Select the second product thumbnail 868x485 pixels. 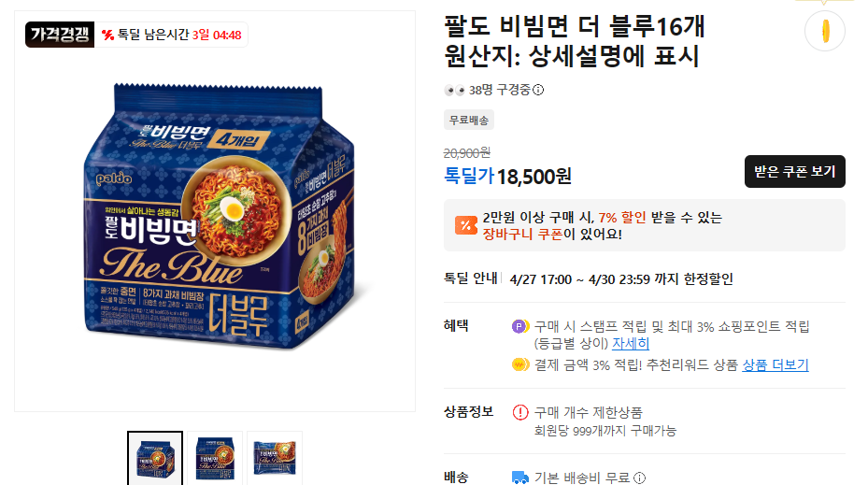click(x=215, y=458)
